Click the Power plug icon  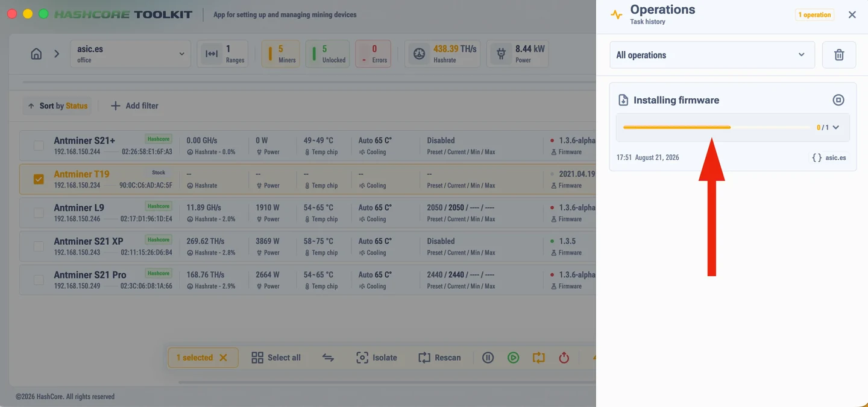click(x=501, y=54)
